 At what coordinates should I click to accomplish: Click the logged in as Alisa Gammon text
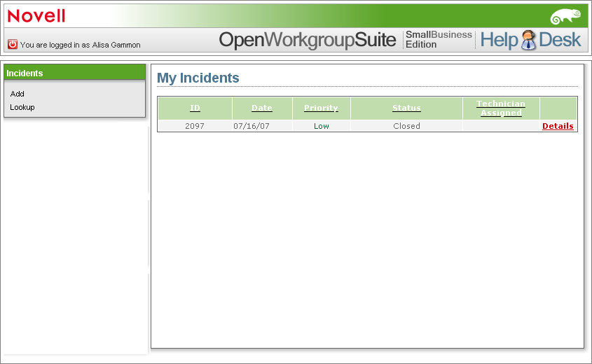[80, 45]
